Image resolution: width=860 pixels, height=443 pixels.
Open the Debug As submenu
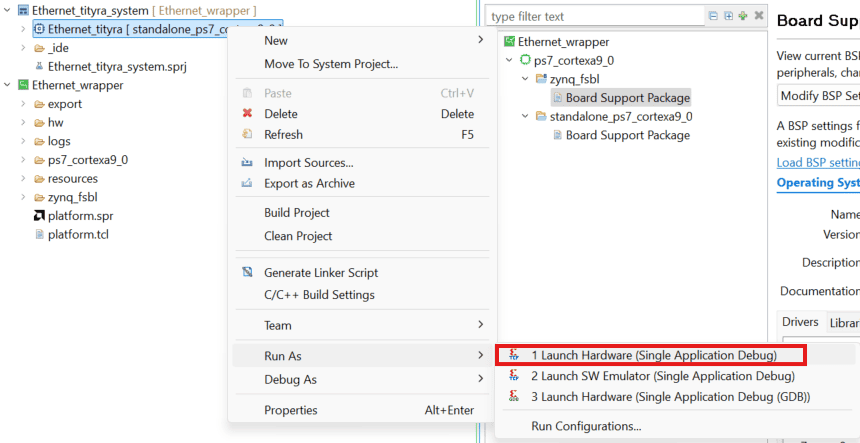point(290,380)
